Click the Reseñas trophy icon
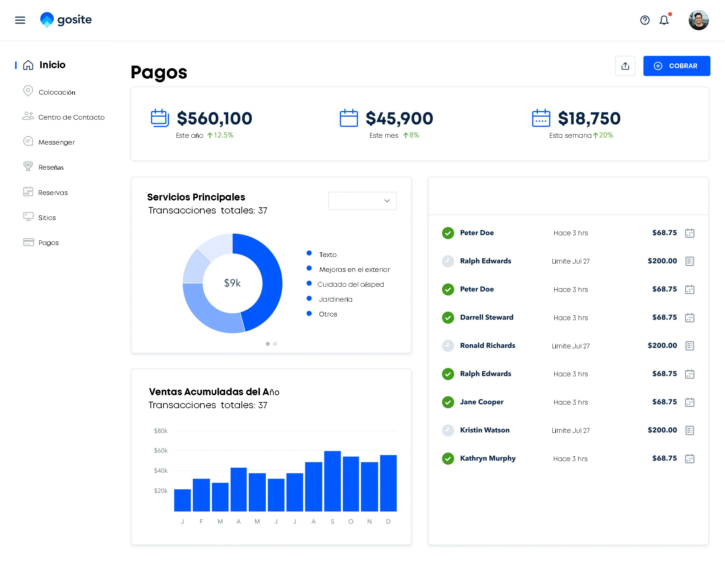Screen dimensions: 725x588 click(x=28, y=166)
